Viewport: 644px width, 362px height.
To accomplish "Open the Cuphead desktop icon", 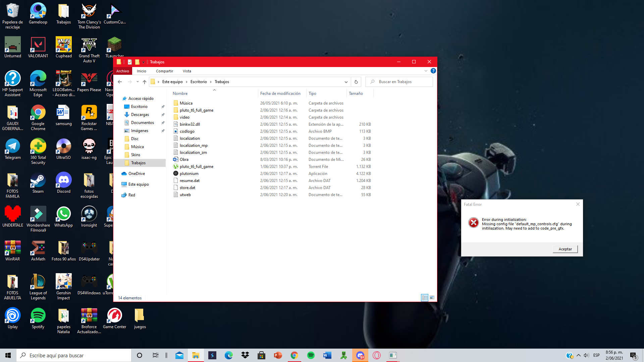I will tap(64, 48).
